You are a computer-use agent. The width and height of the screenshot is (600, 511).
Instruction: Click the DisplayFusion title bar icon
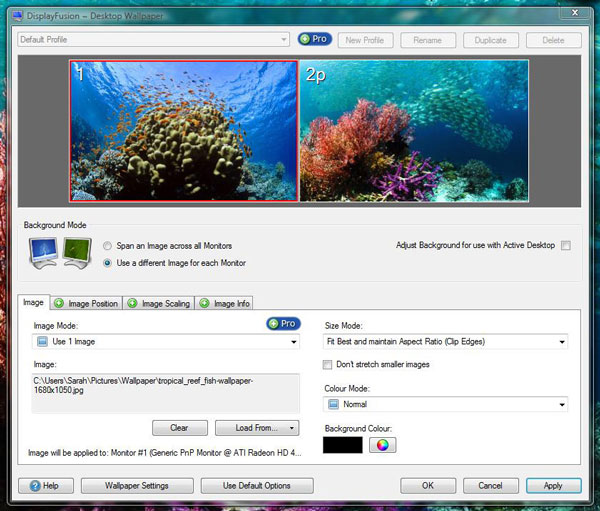coord(17,16)
